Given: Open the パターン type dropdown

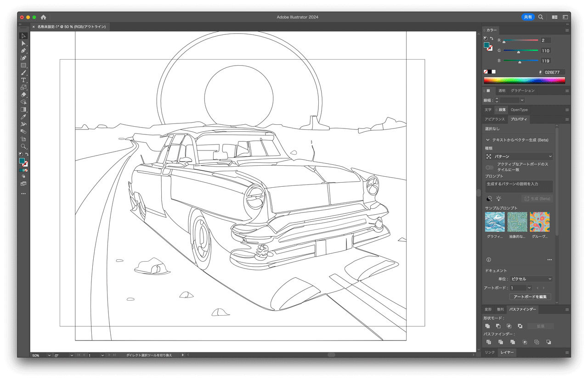Looking at the screenshot, I should click(x=519, y=156).
